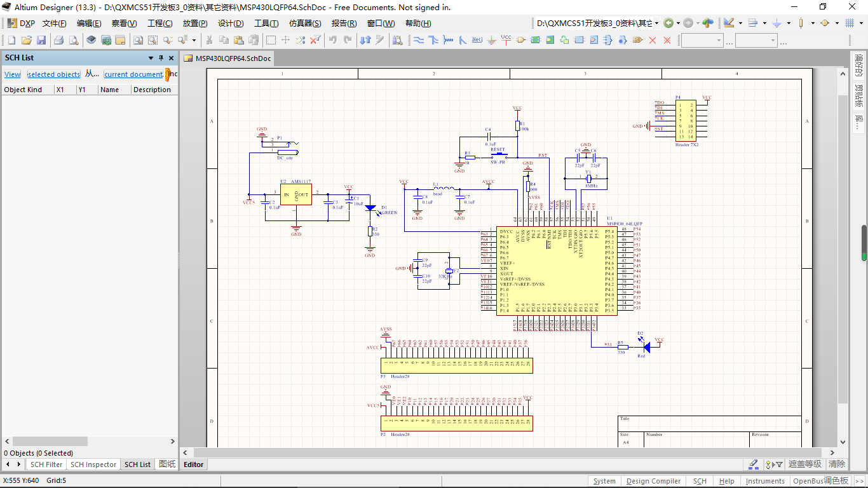868x488 pixels.
Task: Close the SCH List panel
Action: pyautogui.click(x=171, y=58)
